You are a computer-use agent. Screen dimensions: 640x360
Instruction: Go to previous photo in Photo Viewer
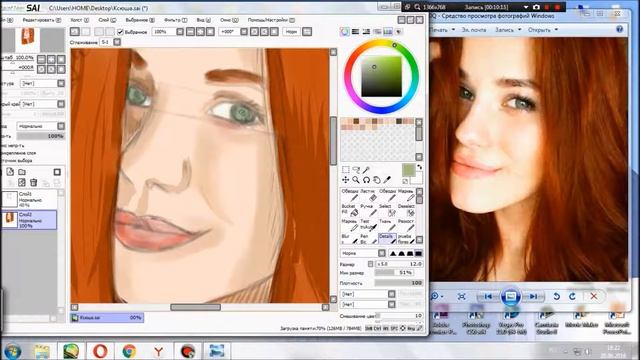point(488,297)
